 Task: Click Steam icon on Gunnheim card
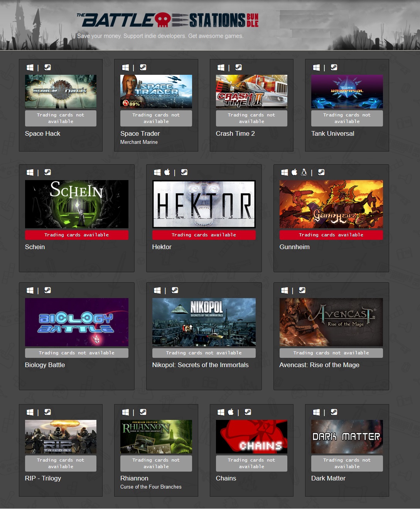point(321,172)
